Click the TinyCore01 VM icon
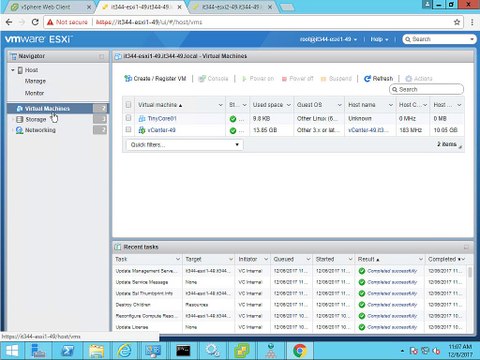Viewport: 480px width, 360px height. [x=142, y=118]
